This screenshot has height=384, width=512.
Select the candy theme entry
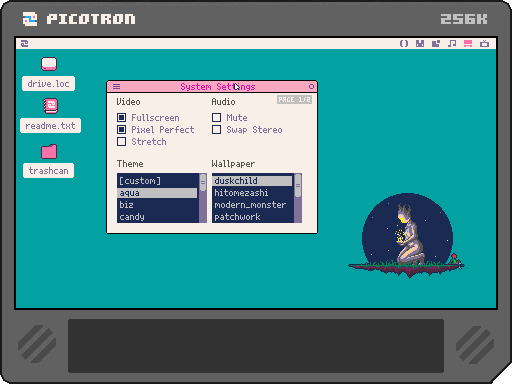tap(157, 217)
